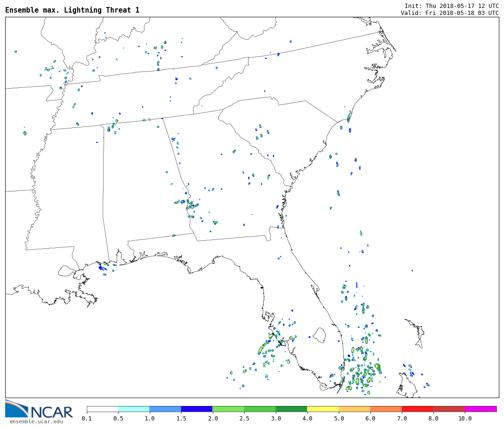Click the light green 2.0–2.5 color segment
The height and width of the screenshot is (427, 504).
pyautogui.click(x=229, y=409)
